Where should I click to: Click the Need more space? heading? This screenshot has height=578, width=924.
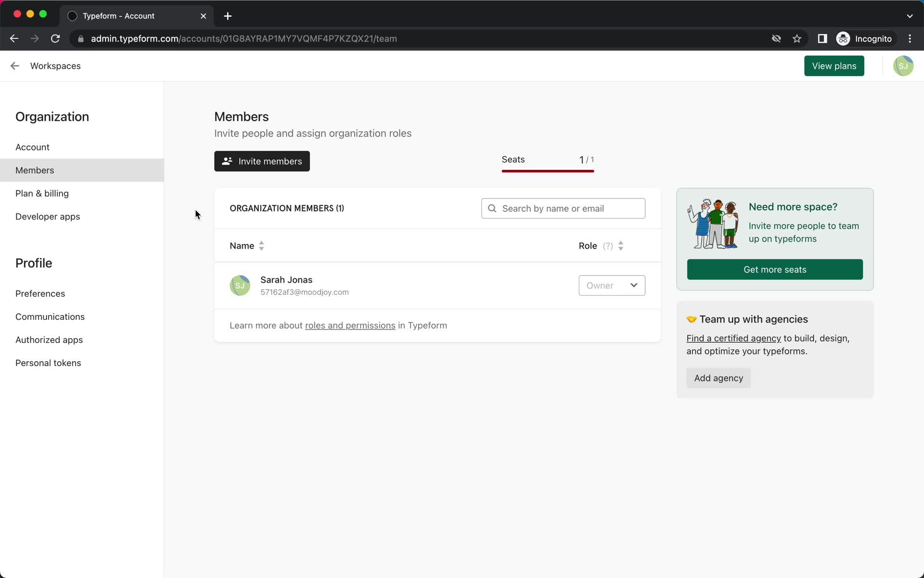(793, 207)
